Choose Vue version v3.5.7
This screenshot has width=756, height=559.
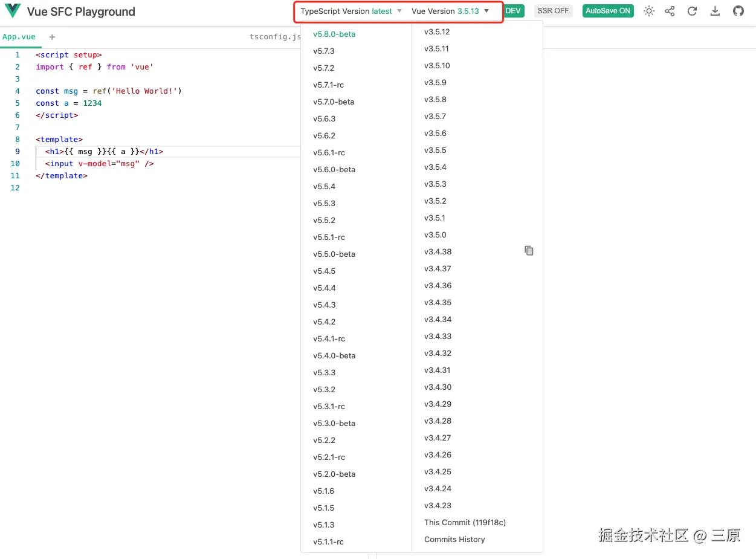tap(435, 117)
